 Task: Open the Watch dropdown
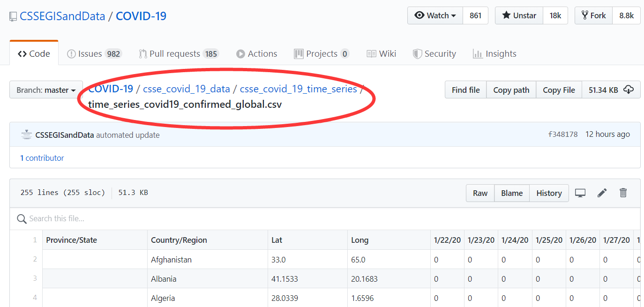(x=435, y=15)
